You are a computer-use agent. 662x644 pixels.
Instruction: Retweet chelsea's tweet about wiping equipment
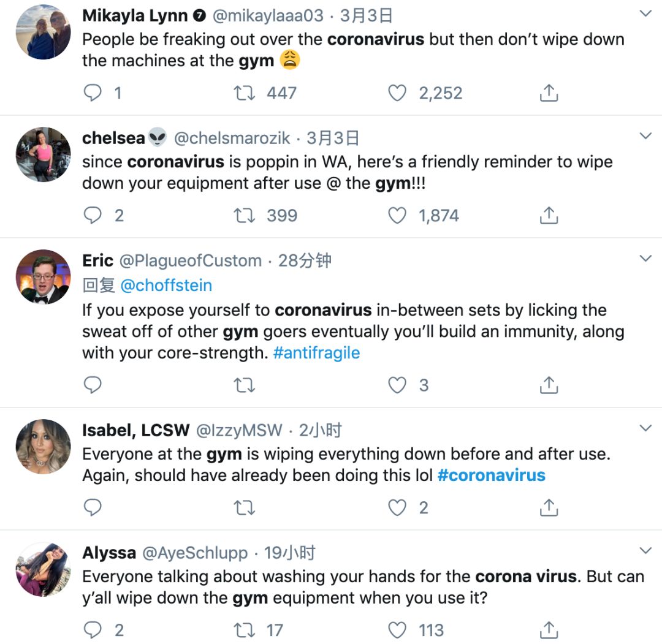pos(245,216)
